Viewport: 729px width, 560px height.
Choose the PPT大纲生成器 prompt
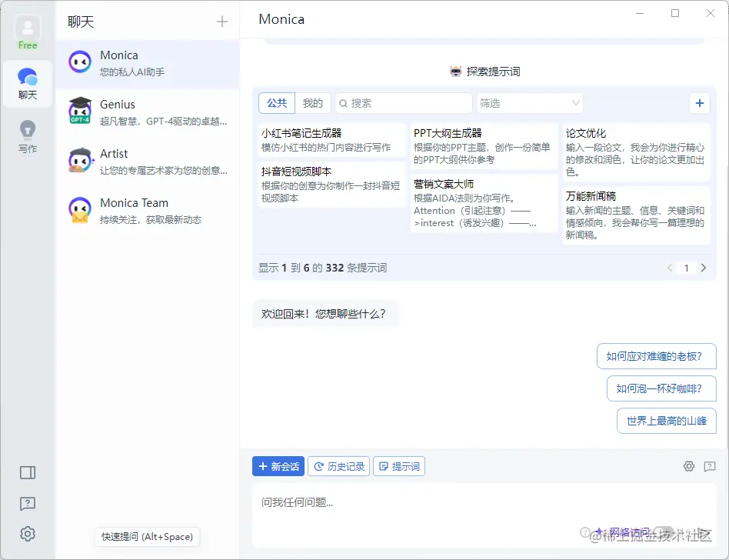click(x=484, y=146)
